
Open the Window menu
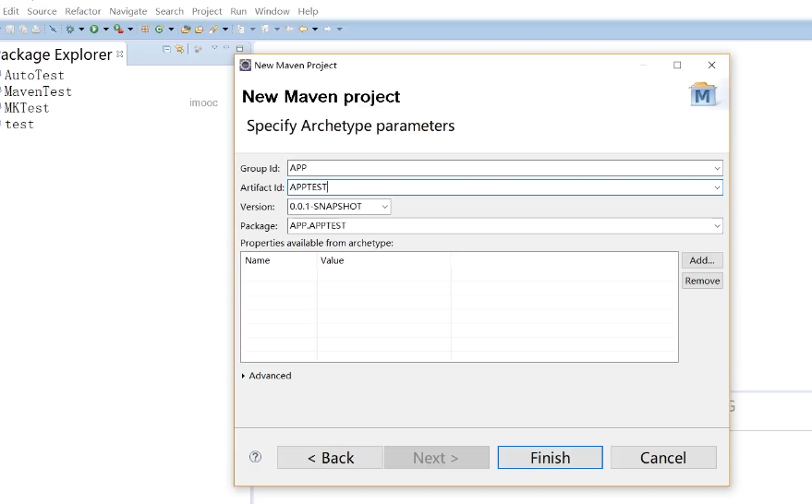(272, 11)
